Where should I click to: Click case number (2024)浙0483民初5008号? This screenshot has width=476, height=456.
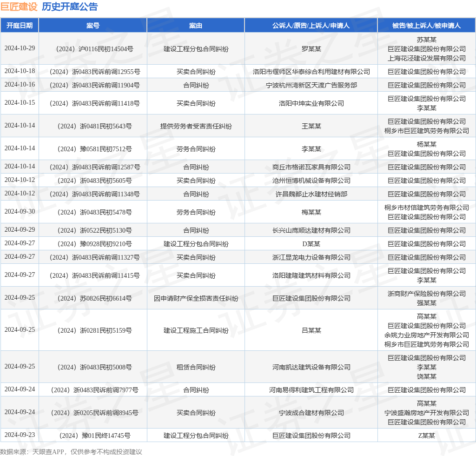[x=95, y=368]
